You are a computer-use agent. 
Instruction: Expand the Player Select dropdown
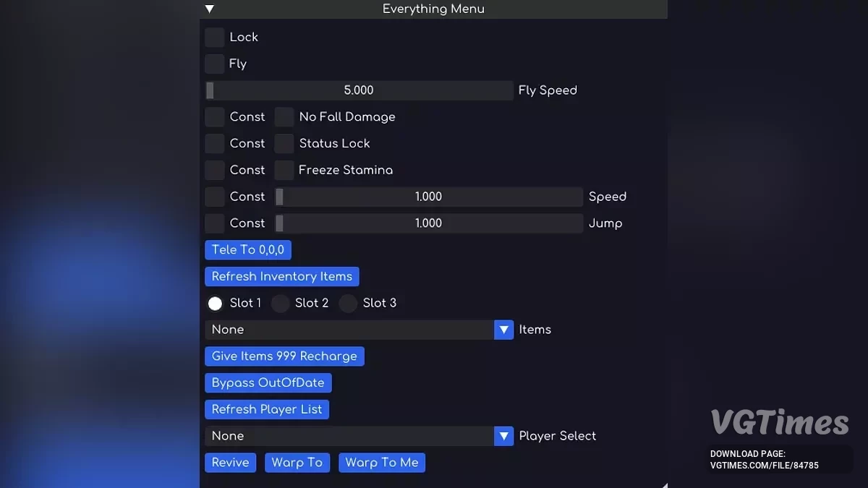coord(503,436)
